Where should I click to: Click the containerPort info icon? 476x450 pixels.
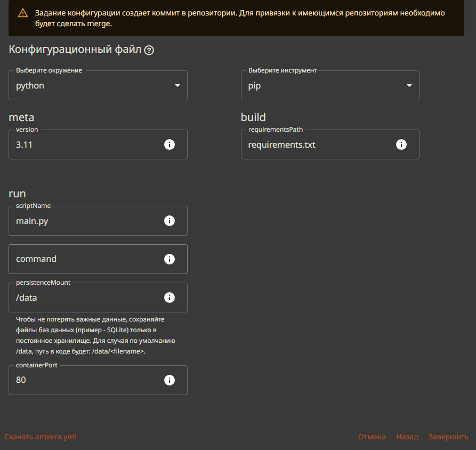170,380
